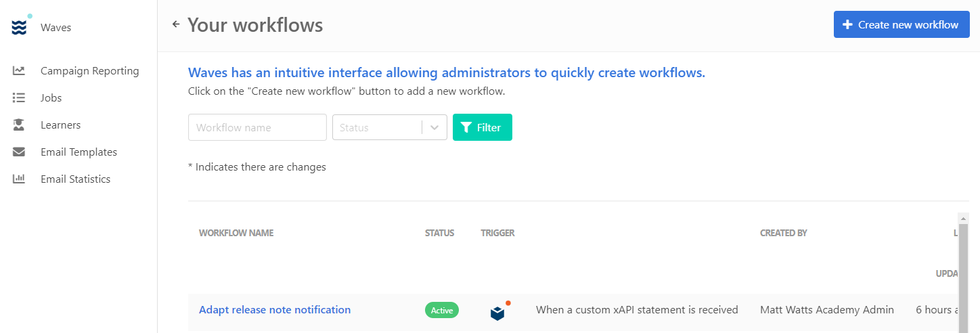Click the Active status badge
The width and height of the screenshot is (980, 333).
coord(442,310)
